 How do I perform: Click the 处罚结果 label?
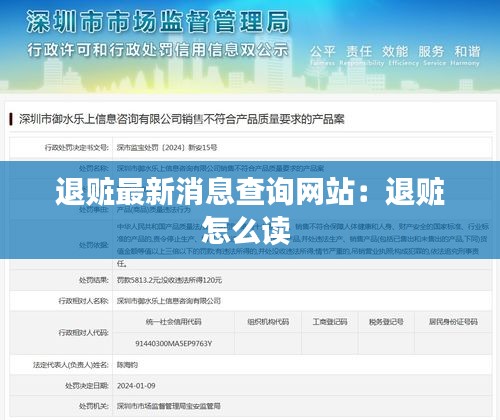tap(94, 280)
